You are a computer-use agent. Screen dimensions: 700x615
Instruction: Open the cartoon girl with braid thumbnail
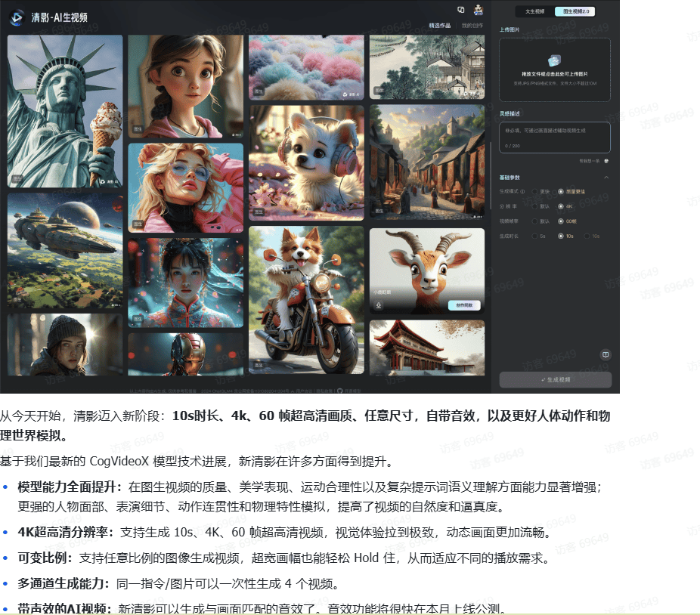click(x=186, y=87)
